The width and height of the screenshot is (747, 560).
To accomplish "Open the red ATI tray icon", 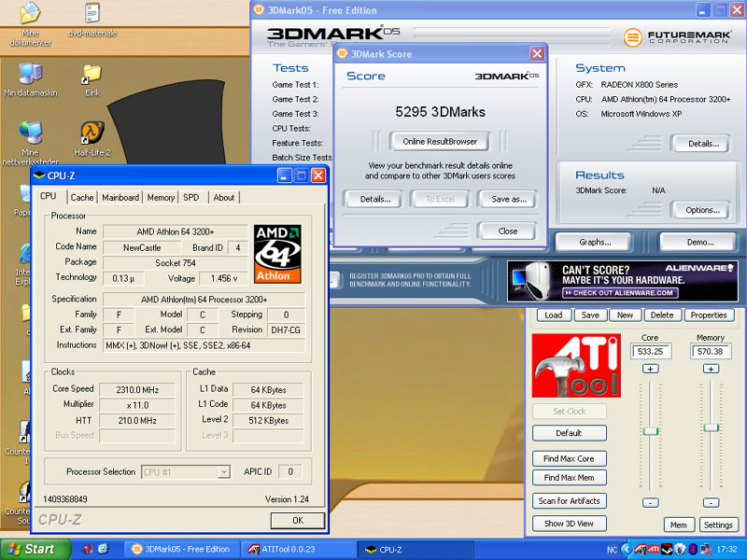I will coord(654,550).
